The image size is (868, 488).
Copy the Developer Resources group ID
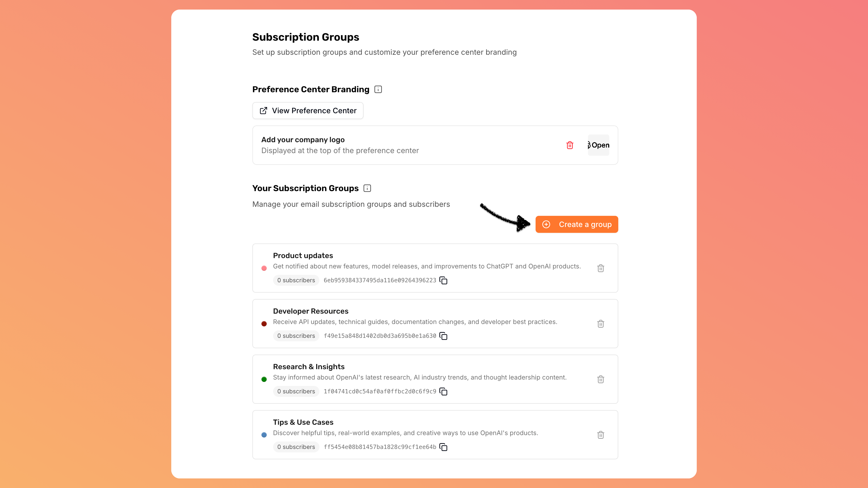tap(443, 336)
